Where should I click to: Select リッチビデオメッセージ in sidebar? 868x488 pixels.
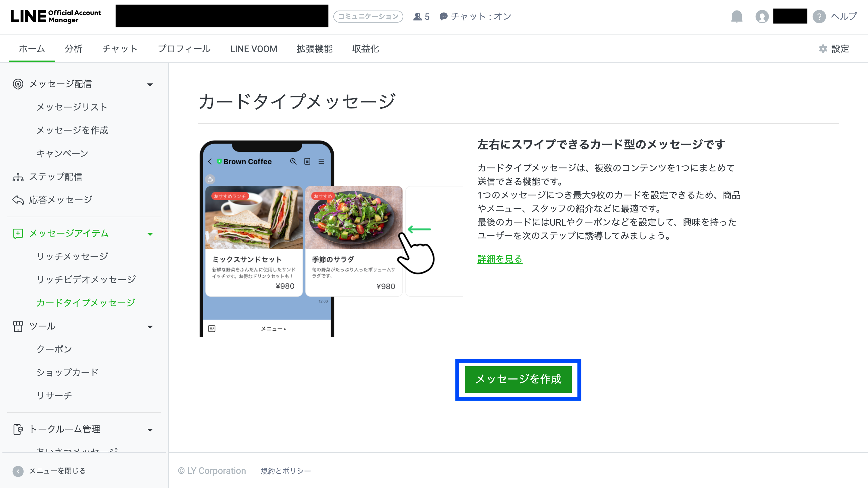point(86,280)
